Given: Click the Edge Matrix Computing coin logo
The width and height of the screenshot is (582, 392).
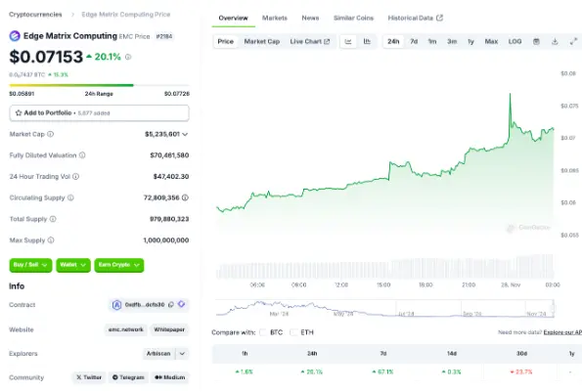Looking at the screenshot, I should [x=15, y=36].
